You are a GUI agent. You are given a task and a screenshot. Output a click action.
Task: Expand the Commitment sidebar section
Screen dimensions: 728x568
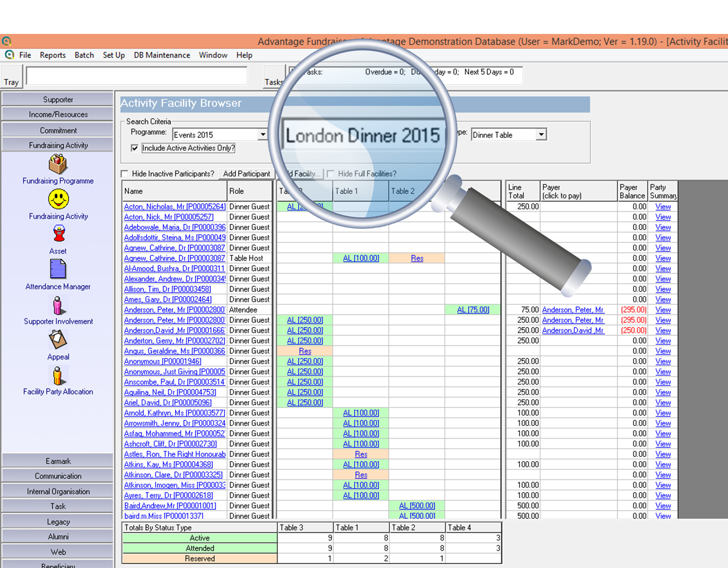(x=58, y=130)
